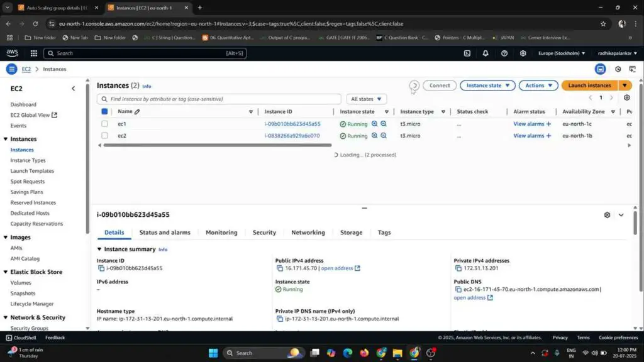Open File Explorer from the taskbar
This screenshot has height=362, width=644.
pos(397,353)
